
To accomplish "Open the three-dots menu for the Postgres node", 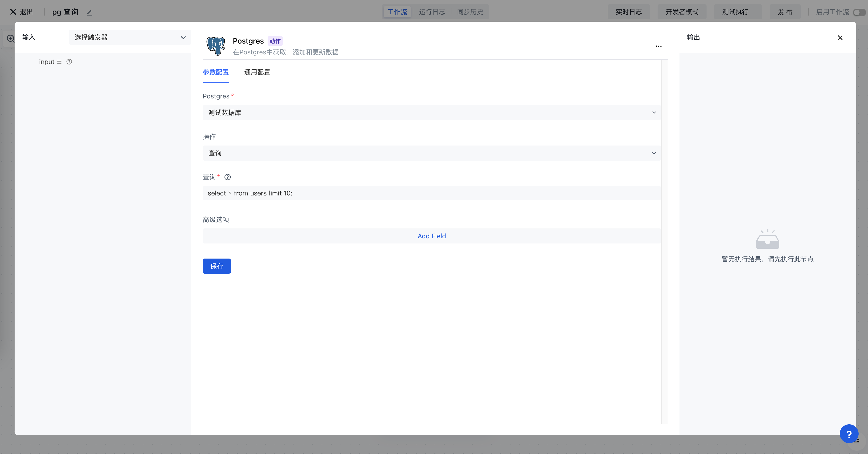I will pos(658,46).
